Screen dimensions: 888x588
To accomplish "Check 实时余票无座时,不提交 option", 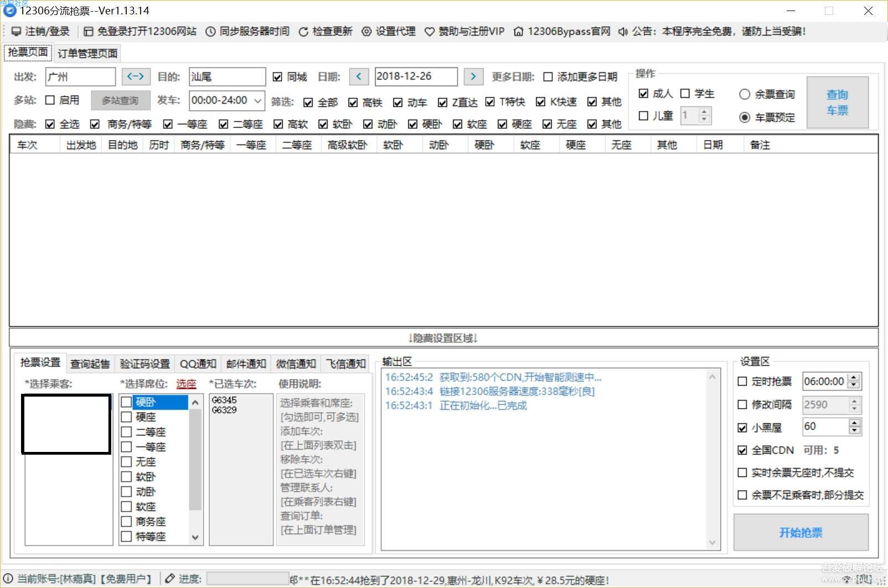I will tap(742, 472).
